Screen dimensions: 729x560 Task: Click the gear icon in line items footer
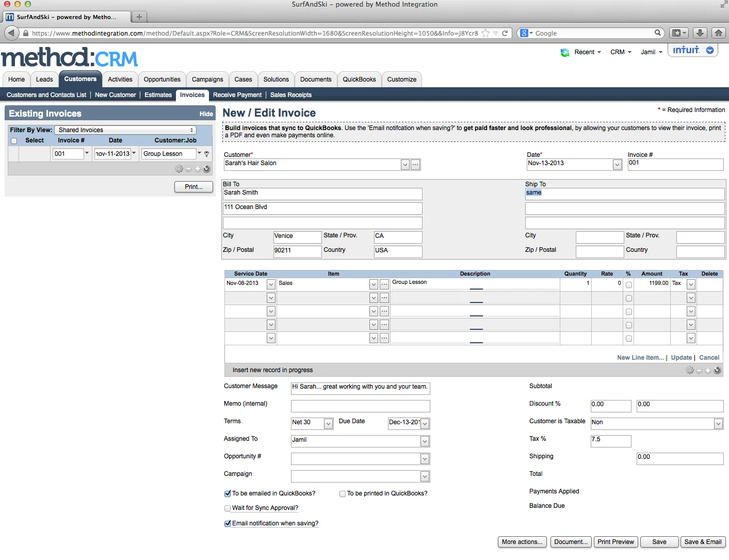[x=690, y=370]
